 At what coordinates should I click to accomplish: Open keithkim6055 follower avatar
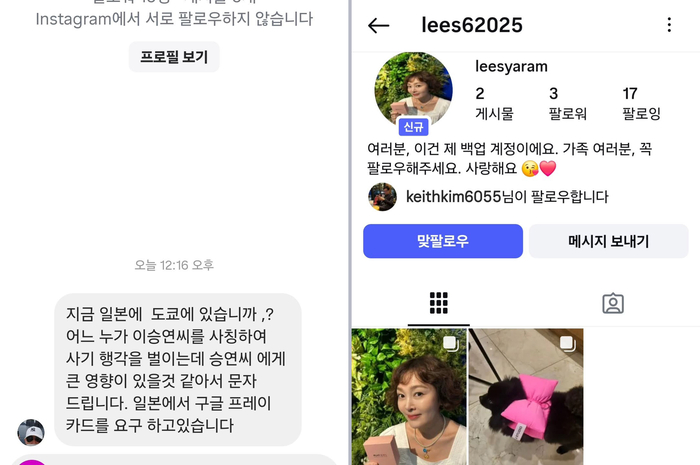coord(382,197)
